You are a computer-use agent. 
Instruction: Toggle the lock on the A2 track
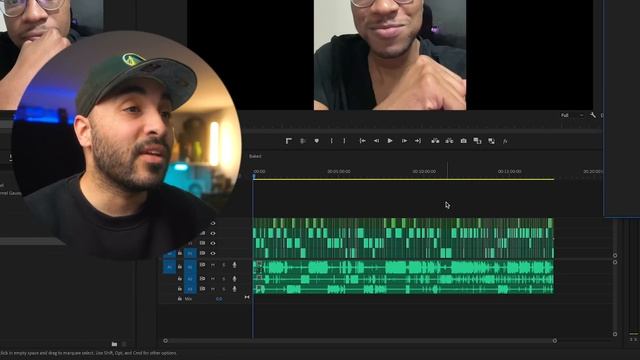[x=180, y=279]
